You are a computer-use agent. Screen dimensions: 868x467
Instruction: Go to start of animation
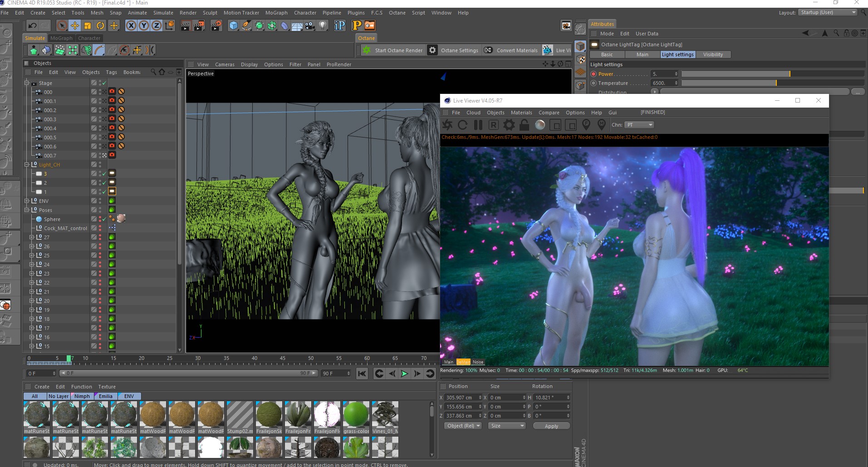pos(362,374)
